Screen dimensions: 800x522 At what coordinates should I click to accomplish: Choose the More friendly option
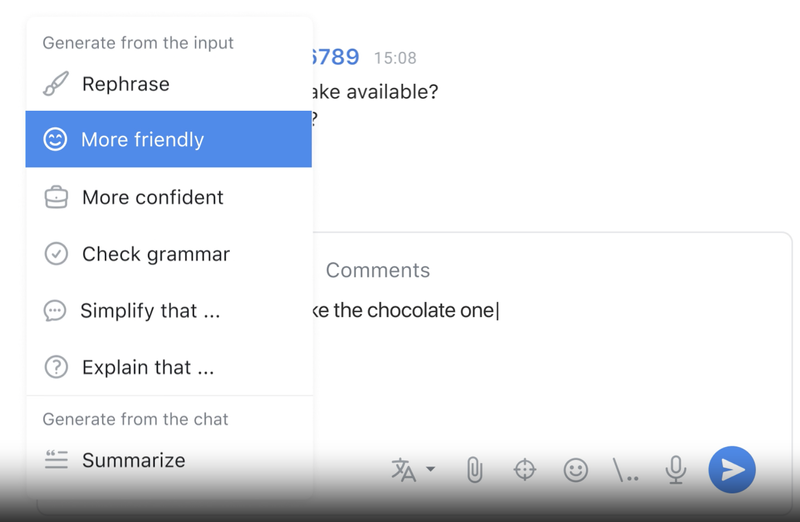click(x=142, y=140)
